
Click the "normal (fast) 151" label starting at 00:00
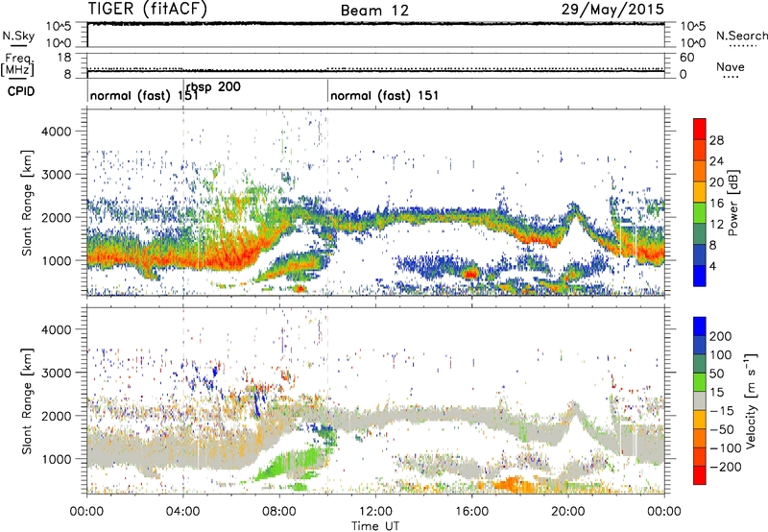[x=144, y=95]
